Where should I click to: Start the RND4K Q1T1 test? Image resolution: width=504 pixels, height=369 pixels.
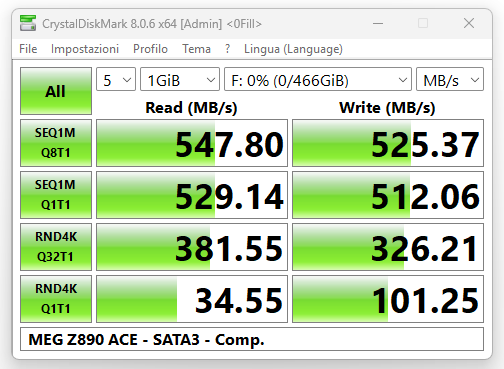56,299
